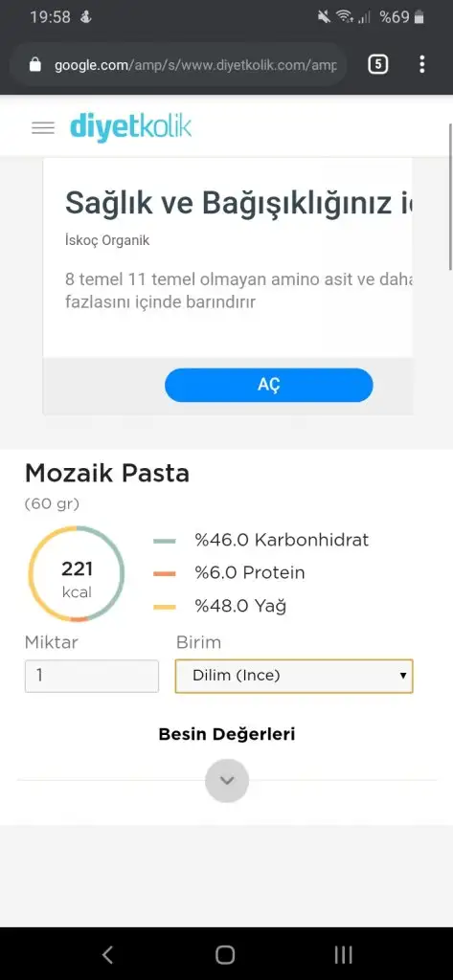Viewport: 453px width, 980px height.
Task: Open the browser tab switcher showing 5
Action: 378,64
